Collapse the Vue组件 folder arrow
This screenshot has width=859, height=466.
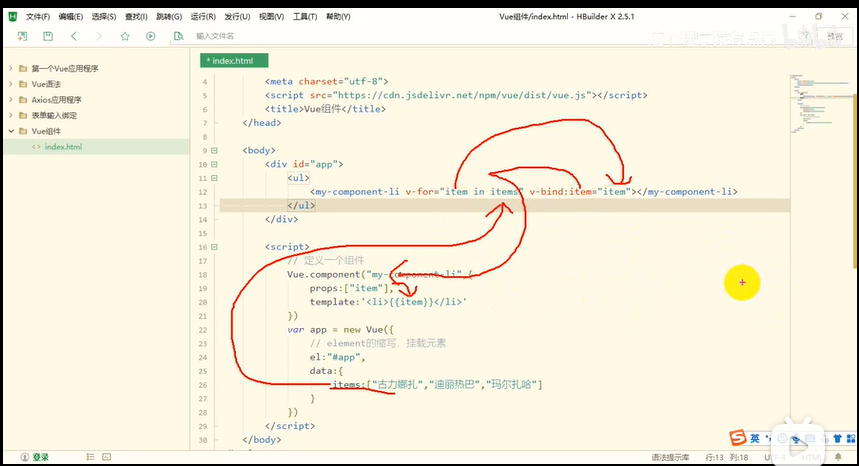click(10, 131)
